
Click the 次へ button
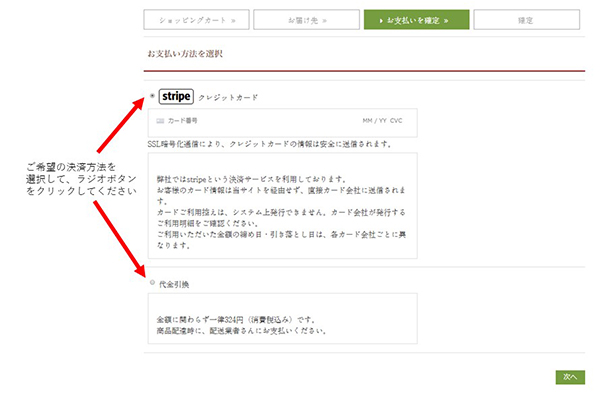click(570, 377)
